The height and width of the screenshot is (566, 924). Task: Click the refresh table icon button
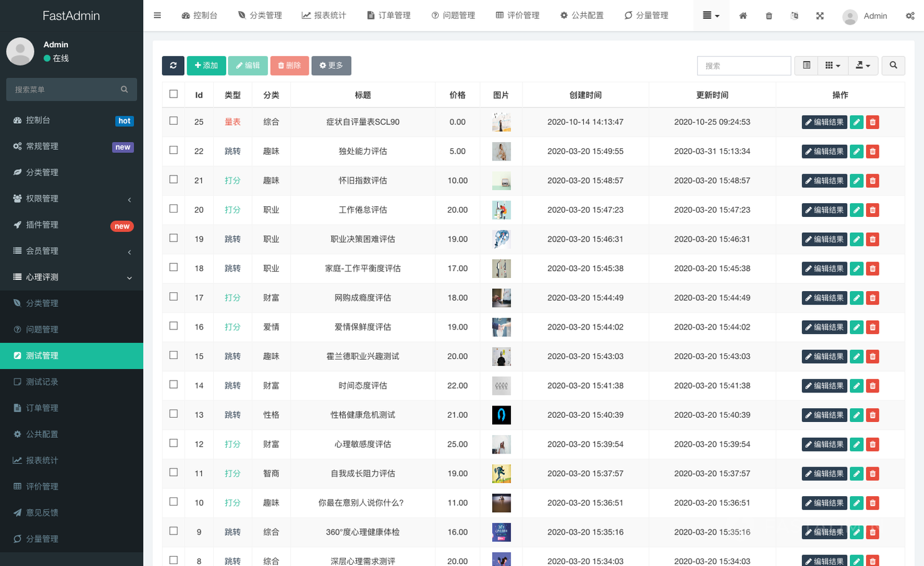point(173,65)
